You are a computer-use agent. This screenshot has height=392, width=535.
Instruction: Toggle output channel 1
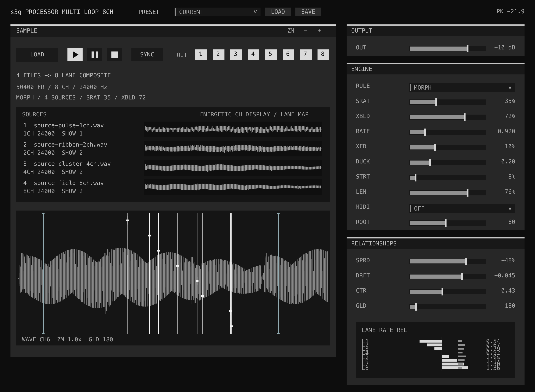(201, 55)
